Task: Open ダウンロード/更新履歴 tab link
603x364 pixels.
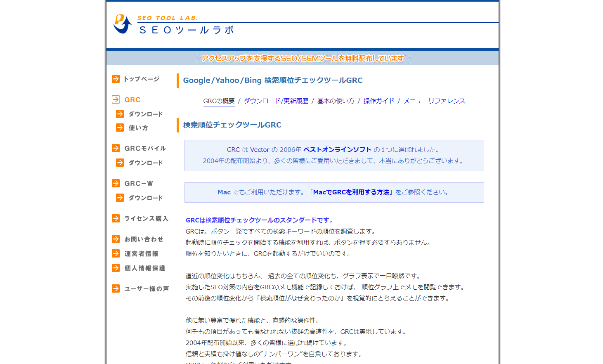Action: click(276, 101)
